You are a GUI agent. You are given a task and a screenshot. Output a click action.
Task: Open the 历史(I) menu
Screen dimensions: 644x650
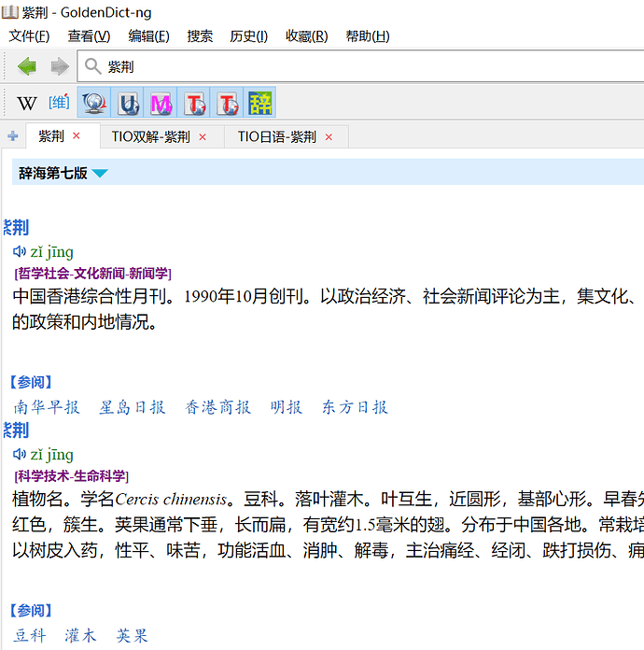pos(248,36)
